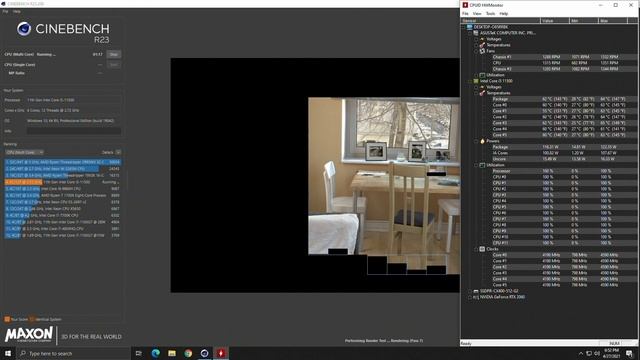
Task: Select the AMD Ryzen Threadripper top ranking row
Action: tap(63, 162)
